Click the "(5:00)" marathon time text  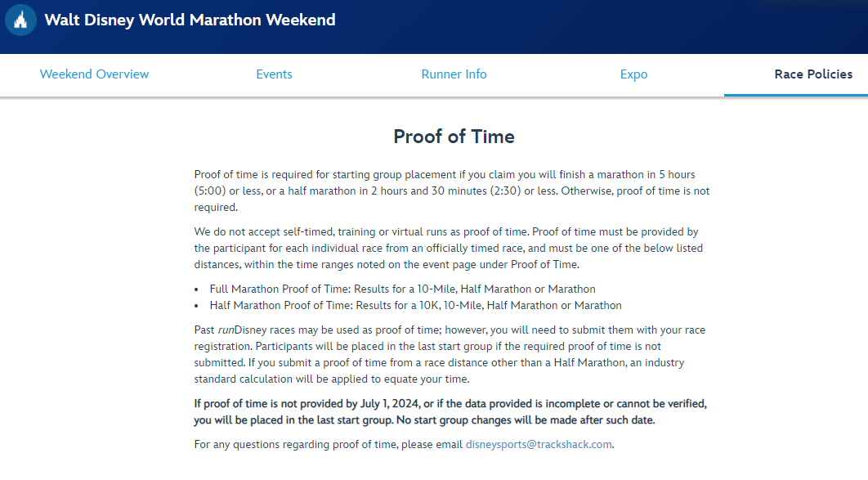209,191
